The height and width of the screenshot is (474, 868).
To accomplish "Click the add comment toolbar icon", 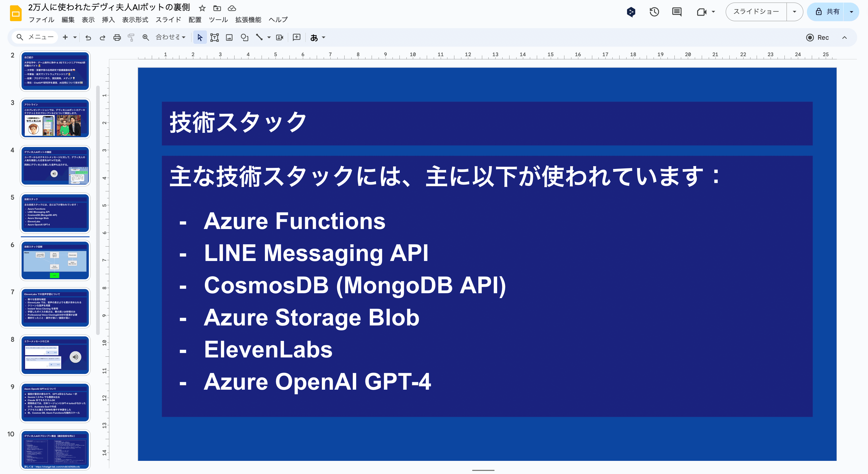I will [x=297, y=38].
